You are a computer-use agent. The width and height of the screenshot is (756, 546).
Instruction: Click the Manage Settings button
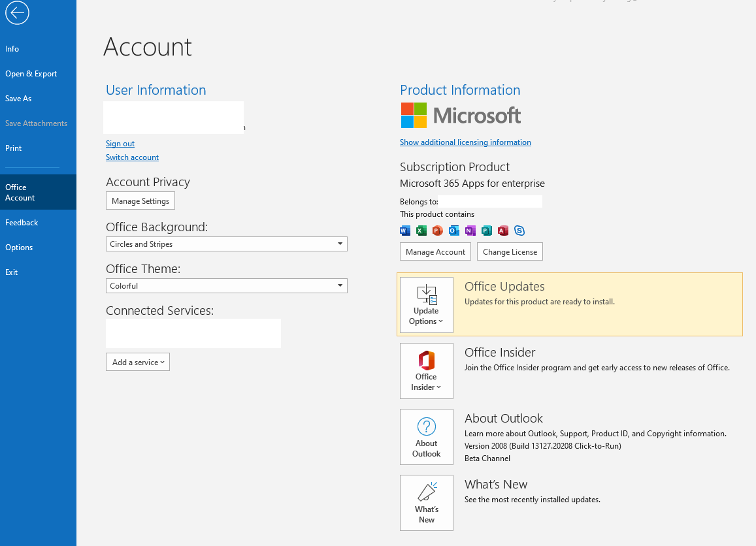[140, 201]
